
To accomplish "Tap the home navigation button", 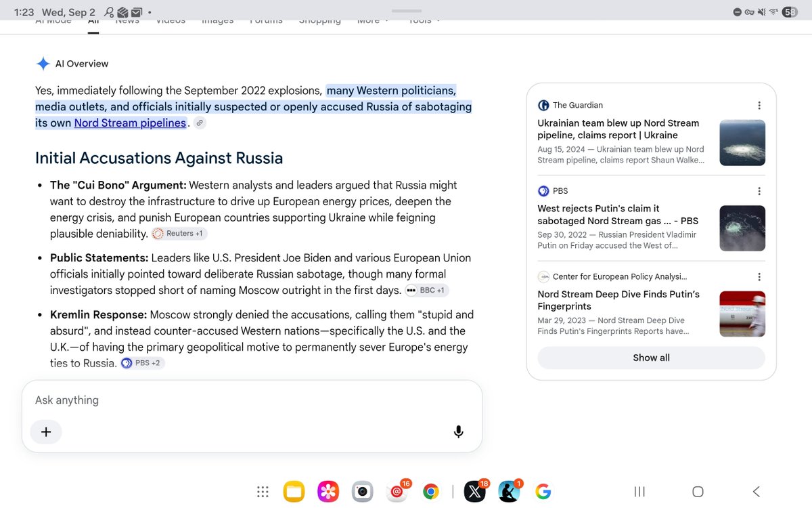I will (698, 492).
